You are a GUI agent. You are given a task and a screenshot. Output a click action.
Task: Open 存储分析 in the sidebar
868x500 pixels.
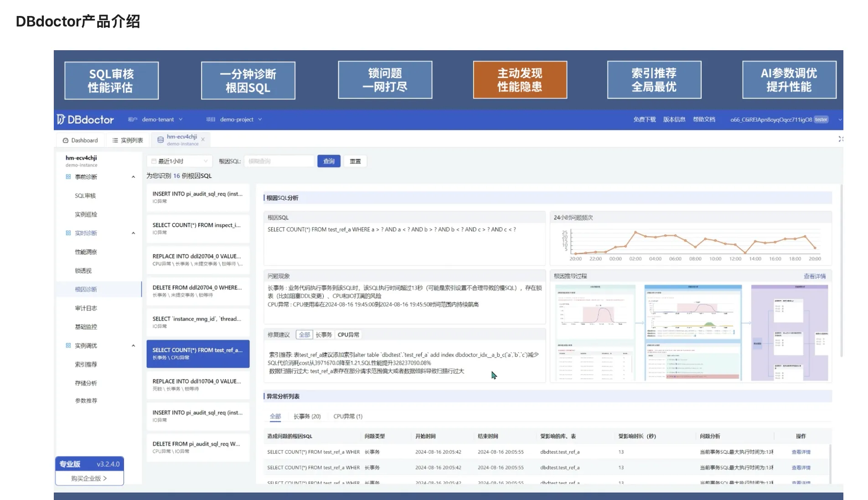86,383
